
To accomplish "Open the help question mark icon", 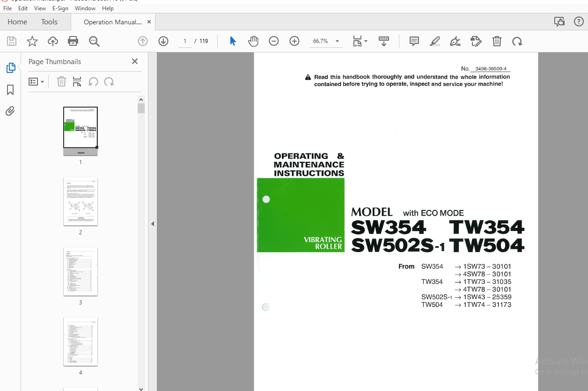I will pyautogui.click(x=579, y=22).
